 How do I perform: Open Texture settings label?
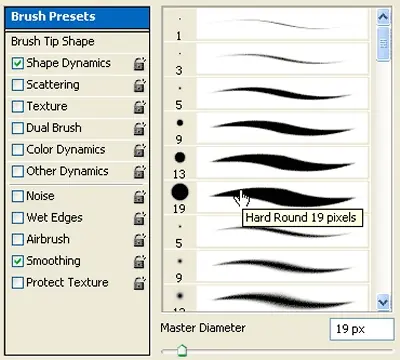(x=47, y=106)
